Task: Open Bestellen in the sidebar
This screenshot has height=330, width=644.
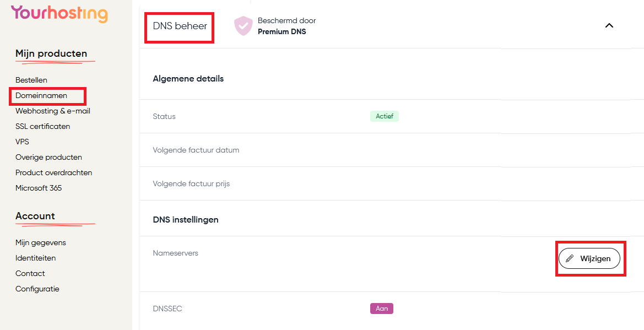Action: [31, 80]
